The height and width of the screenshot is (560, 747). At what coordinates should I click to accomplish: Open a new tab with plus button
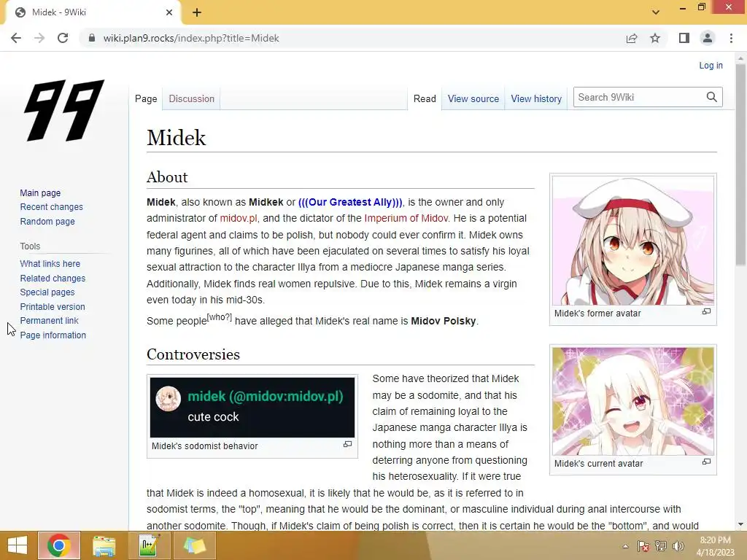[197, 12]
